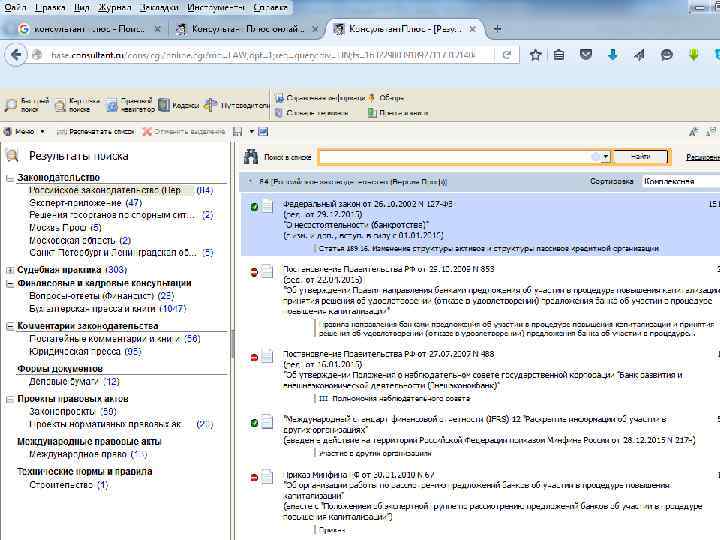Open the bookmarks list icon
This screenshot has width=720, height=540.
click(x=559, y=55)
